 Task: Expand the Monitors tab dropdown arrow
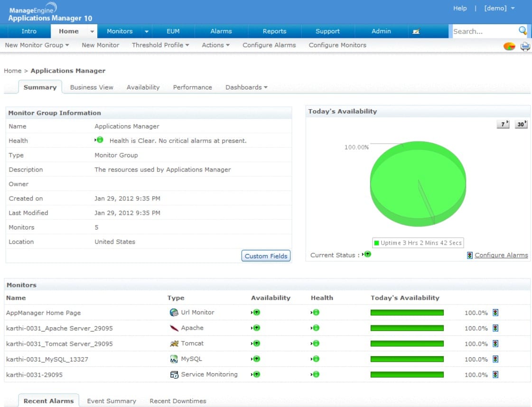[x=147, y=31]
